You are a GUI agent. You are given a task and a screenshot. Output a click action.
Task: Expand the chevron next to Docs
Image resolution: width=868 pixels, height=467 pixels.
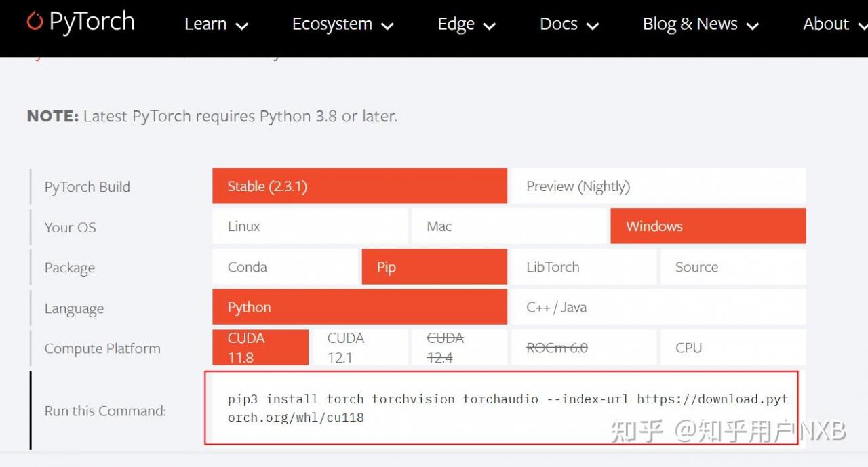coord(592,26)
